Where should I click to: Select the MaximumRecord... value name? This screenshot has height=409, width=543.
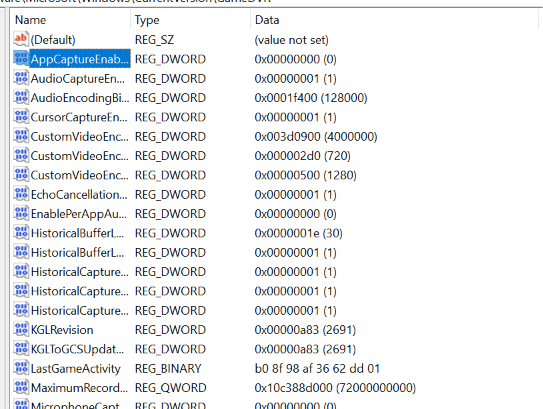pos(79,388)
